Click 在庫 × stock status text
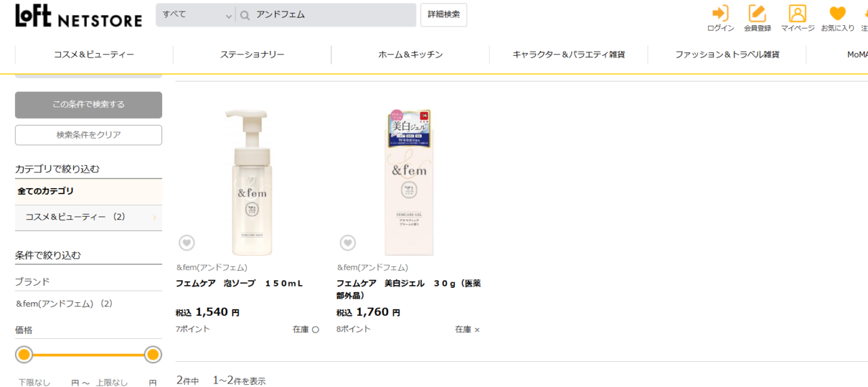 pos(467,329)
